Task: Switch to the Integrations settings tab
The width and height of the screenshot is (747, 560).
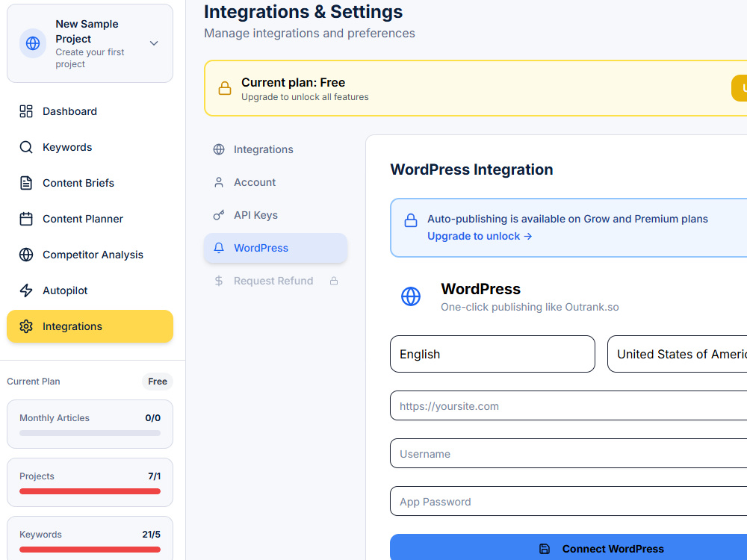Action: (x=276, y=149)
